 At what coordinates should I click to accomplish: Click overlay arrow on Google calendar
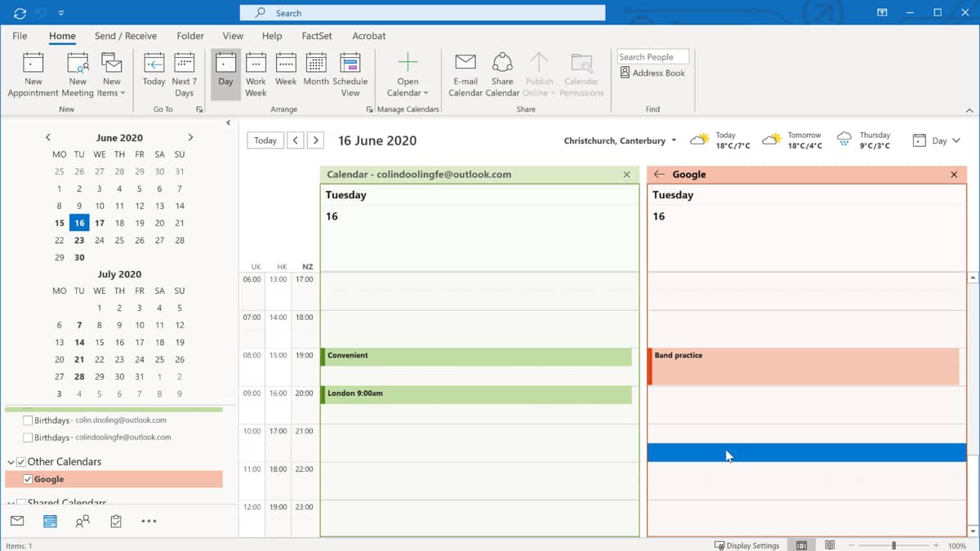pyautogui.click(x=659, y=175)
